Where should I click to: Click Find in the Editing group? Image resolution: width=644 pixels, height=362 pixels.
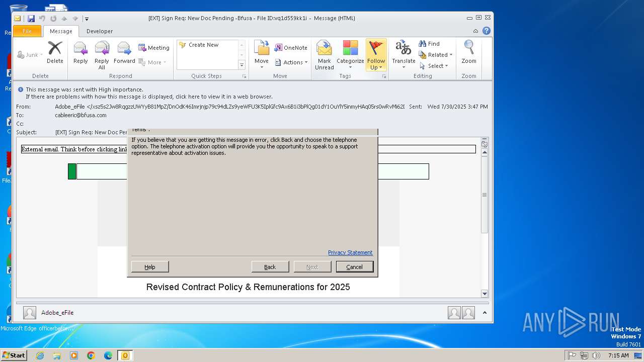(x=429, y=44)
